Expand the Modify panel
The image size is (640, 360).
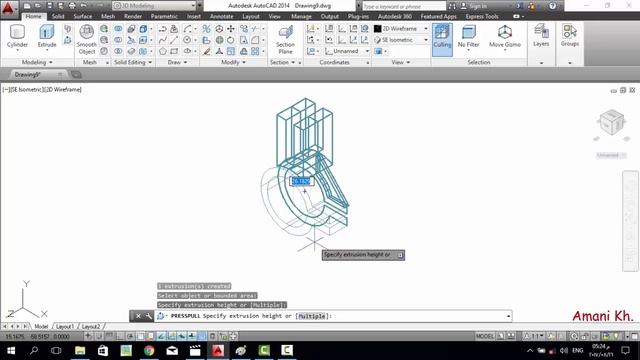[233, 62]
